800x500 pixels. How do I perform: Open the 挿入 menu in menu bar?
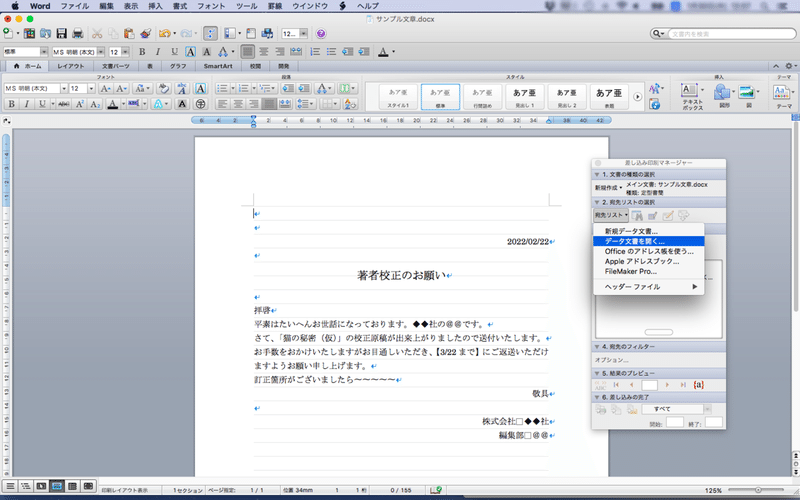pos(155,6)
